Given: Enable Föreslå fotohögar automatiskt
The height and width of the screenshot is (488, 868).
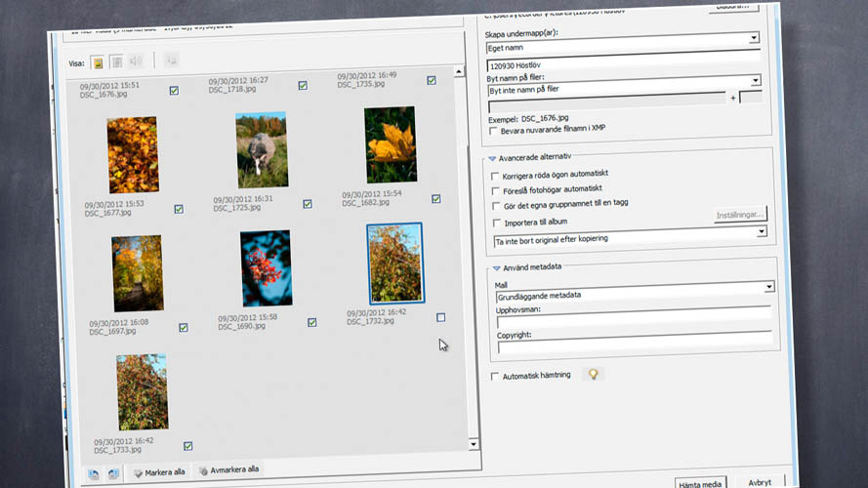Looking at the screenshot, I should click(x=495, y=191).
